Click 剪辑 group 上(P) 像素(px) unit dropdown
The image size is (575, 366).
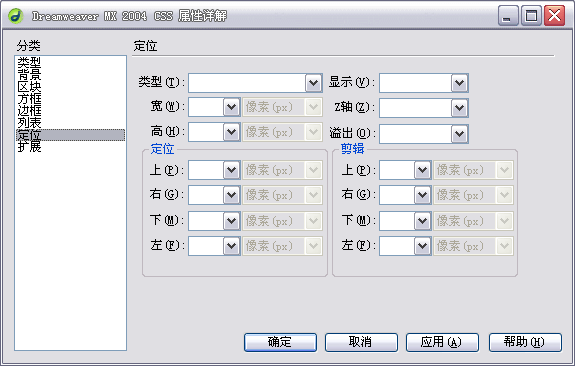(473, 170)
